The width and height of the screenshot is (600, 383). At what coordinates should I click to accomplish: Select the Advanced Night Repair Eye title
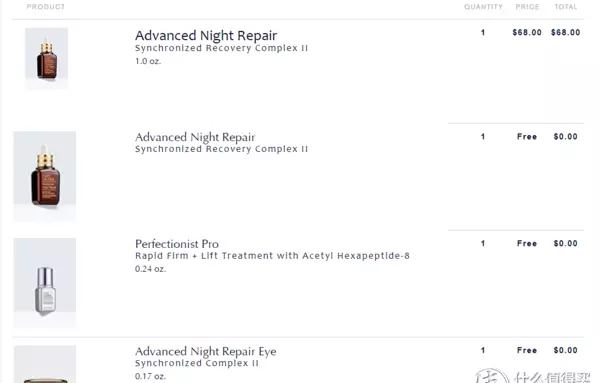pyautogui.click(x=205, y=351)
